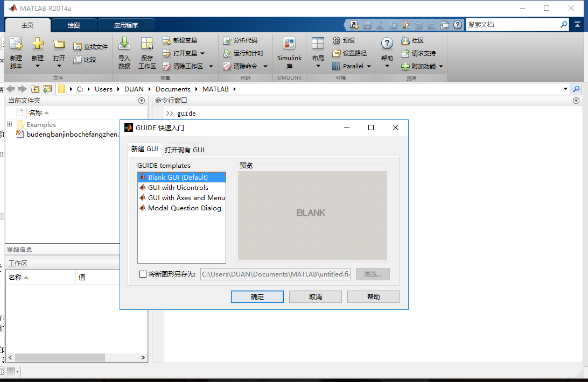Open Current Folder panel actions menu
The image size is (588, 382).
click(142, 101)
